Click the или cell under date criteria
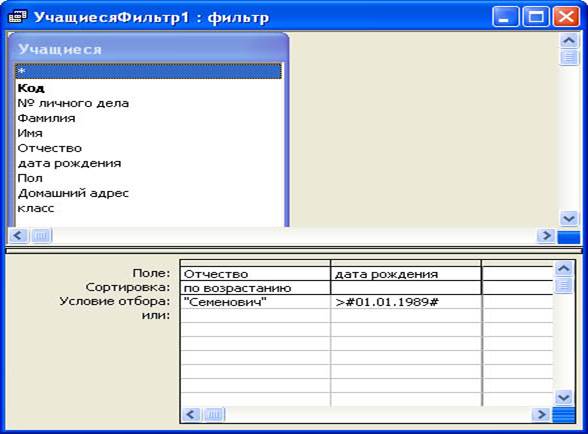Viewport: 588px width, 434px height. (x=406, y=315)
